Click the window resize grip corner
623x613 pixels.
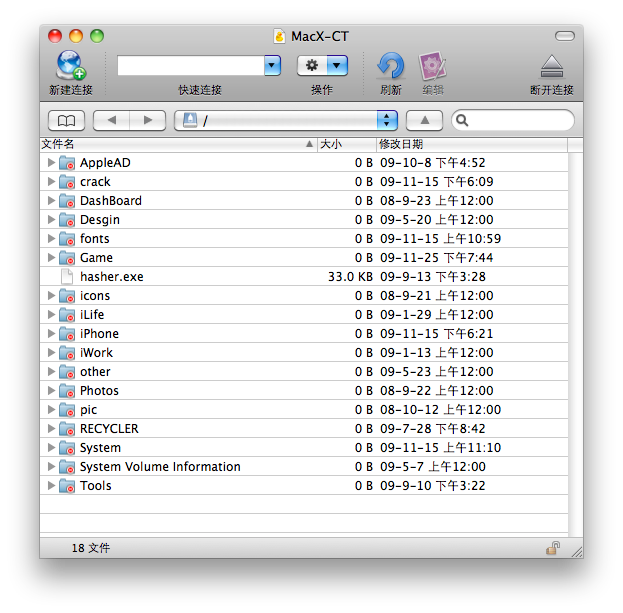point(577,552)
